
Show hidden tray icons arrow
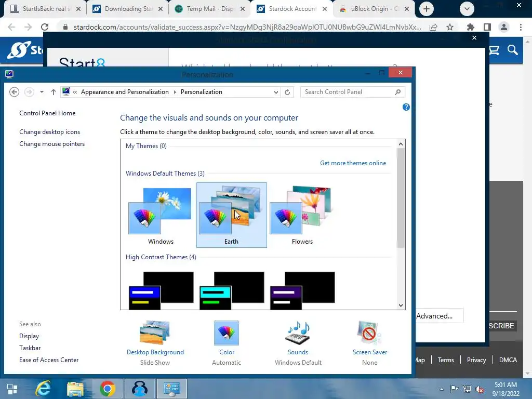point(442,389)
